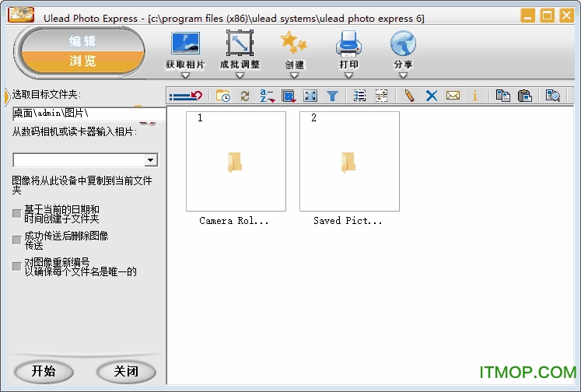Close the Photo Express window
The height and width of the screenshot is (392, 581).
(566, 16)
